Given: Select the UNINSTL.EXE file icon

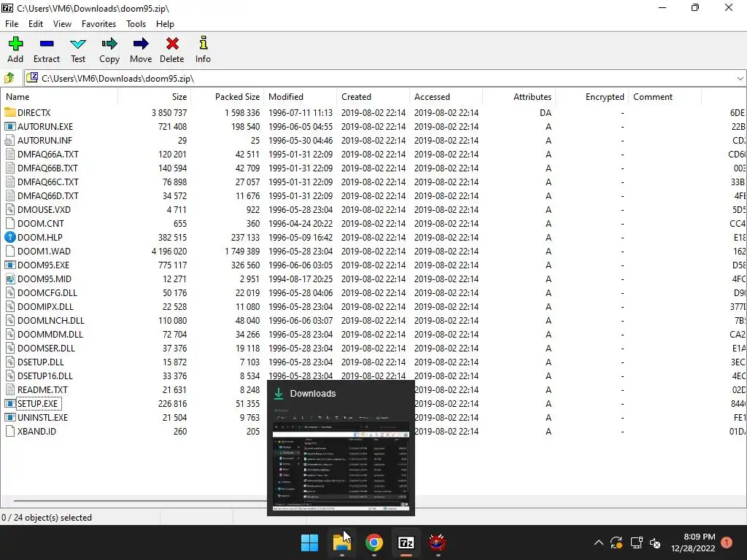Looking at the screenshot, I should (10, 417).
